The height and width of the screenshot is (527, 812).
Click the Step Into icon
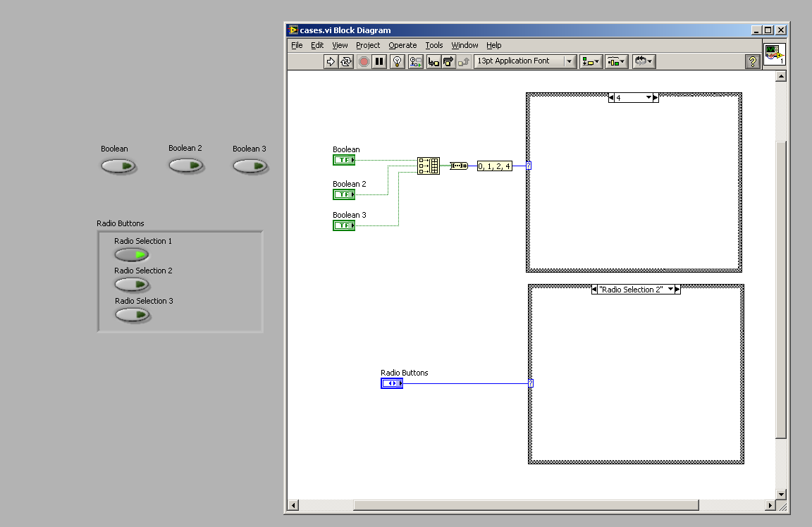pos(433,61)
